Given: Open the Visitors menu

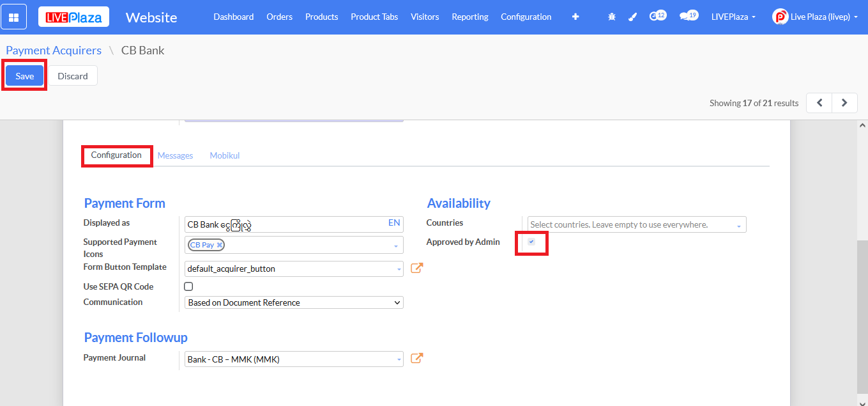Looking at the screenshot, I should (425, 17).
